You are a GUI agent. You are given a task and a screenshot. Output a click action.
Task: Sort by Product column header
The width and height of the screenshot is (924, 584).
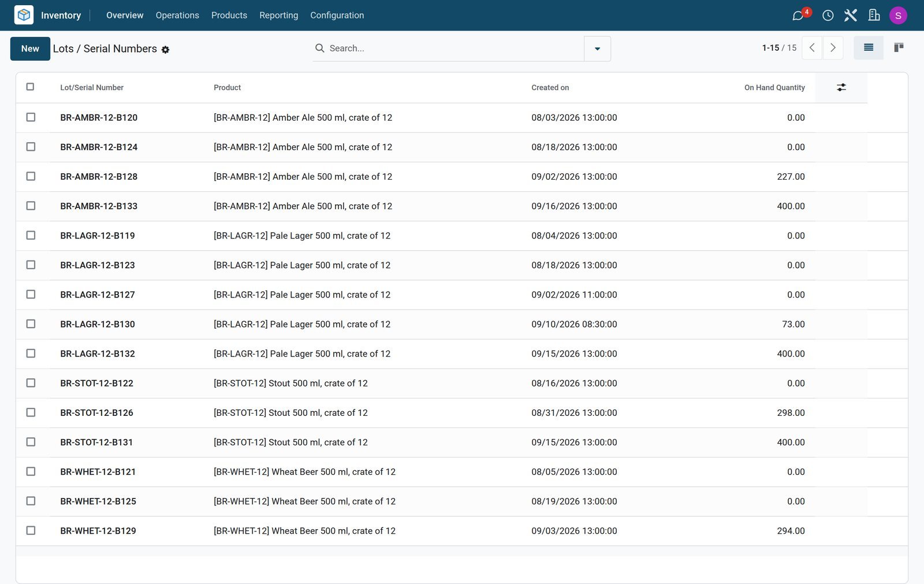click(x=228, y=88)
